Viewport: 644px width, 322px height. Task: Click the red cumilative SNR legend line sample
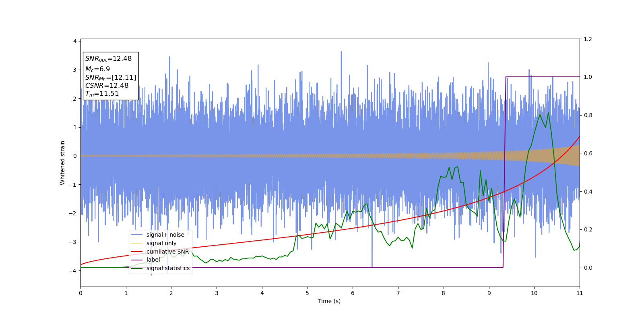click(137, 252)
